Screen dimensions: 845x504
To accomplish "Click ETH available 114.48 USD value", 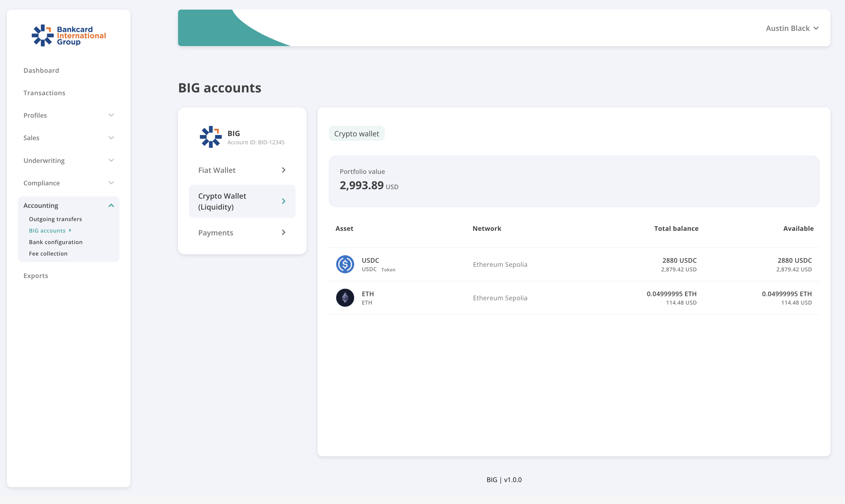I will [796, 303].
